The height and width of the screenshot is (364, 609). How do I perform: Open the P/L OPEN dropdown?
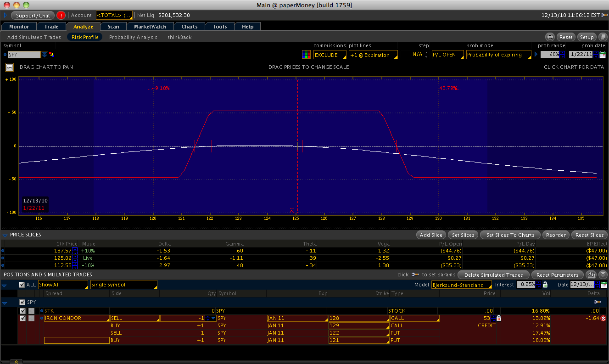click(447, 55)
